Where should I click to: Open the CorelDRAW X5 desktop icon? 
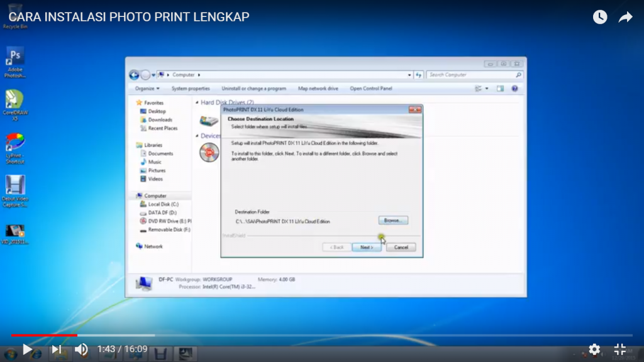pyautogui.click(x=15, y=103)
